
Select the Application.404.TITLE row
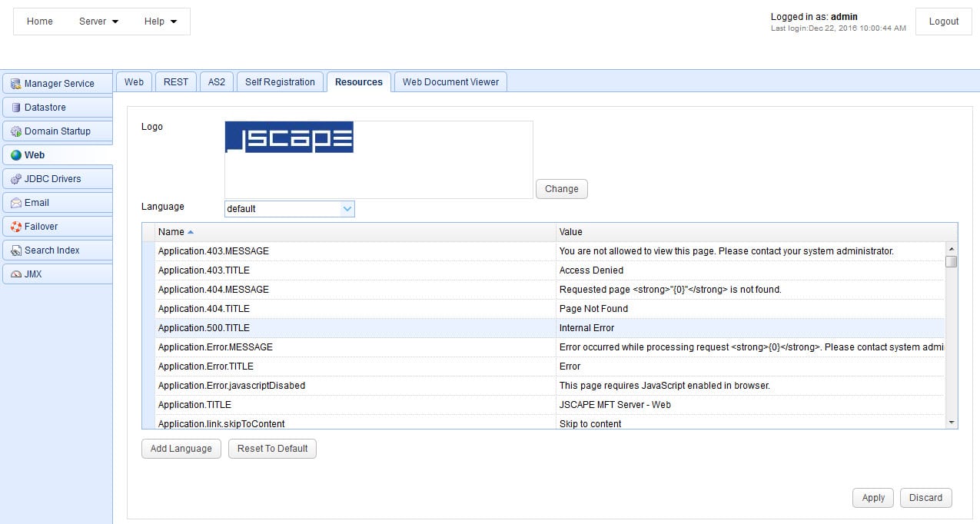click(543, 309)
